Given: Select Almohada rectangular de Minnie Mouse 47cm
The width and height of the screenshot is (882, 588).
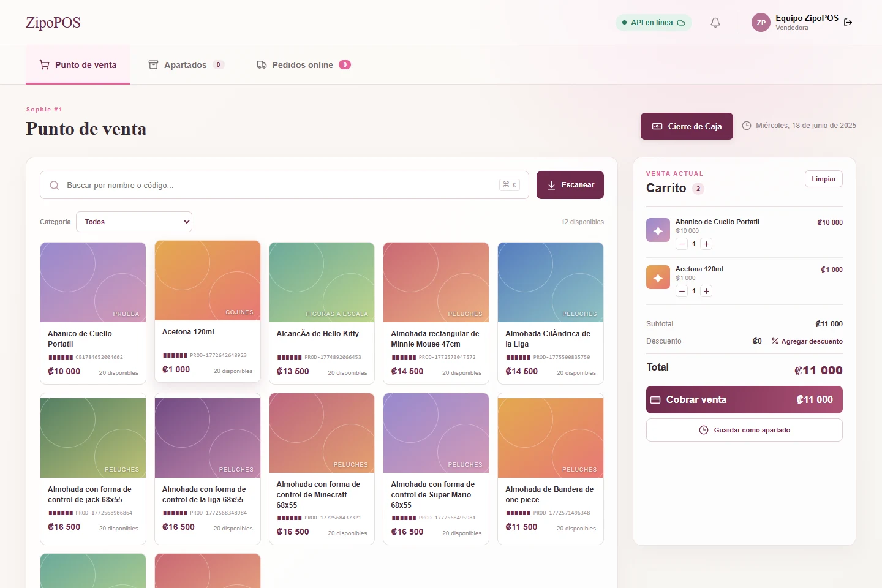Looking at the screenshot, I should pyautogui.click(x=436, y=313).
